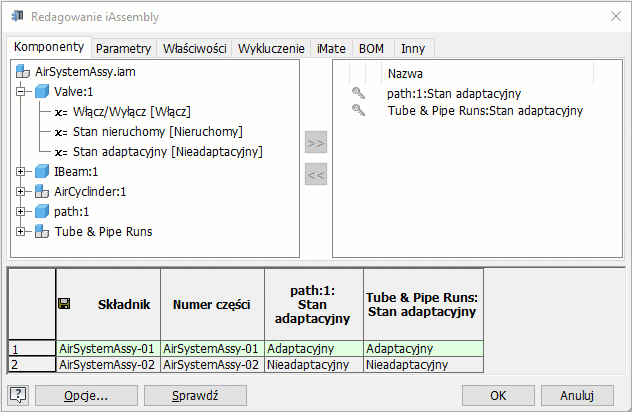
Task: Click the AirCyclinder:1 subassembly icon
Action: (42, 191)
